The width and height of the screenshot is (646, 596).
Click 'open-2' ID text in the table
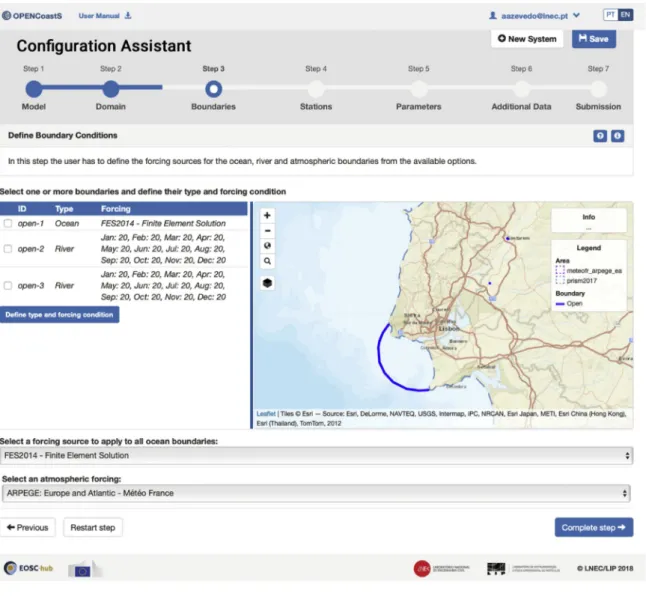[31, 249]
